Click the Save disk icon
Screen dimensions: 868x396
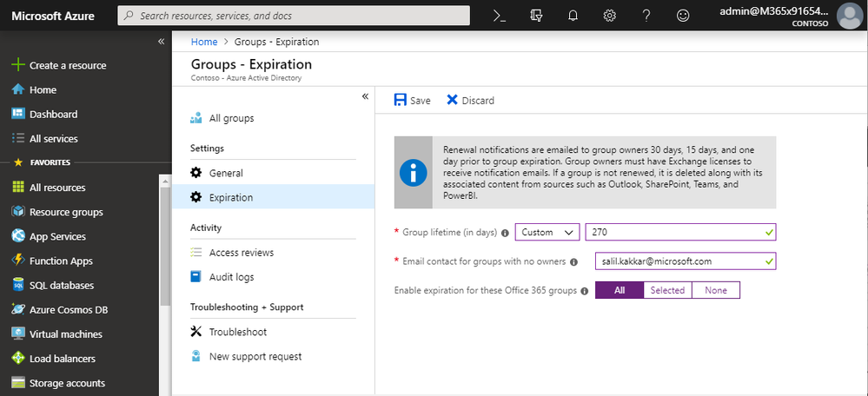pyautogui.click(x=401, y=100)
